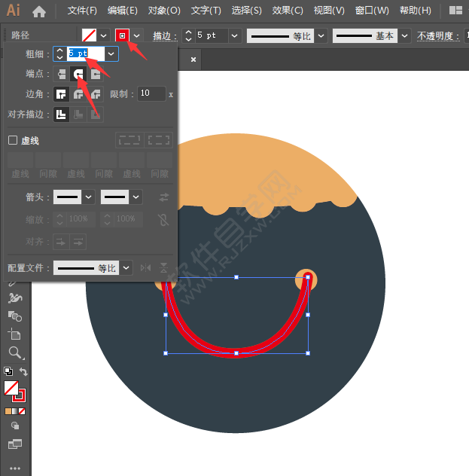Expand the 配置文件 profile dropdown

(x=126, y=267)
